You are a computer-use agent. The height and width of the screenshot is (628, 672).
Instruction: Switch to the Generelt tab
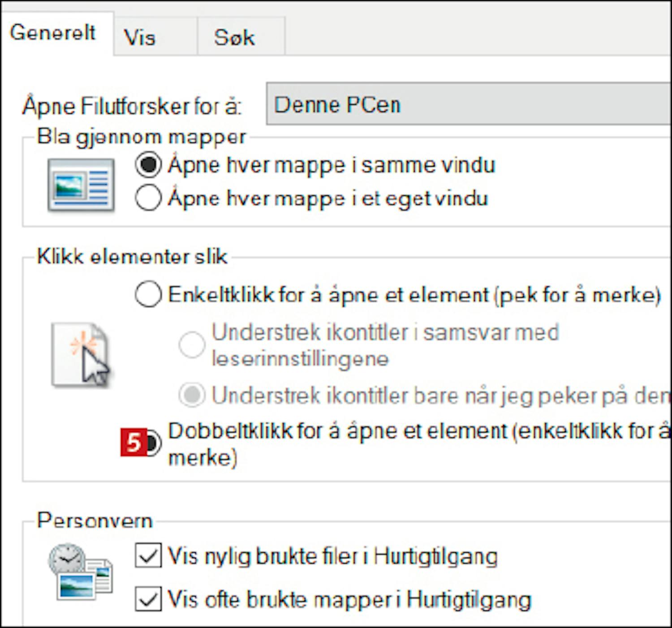53,33
